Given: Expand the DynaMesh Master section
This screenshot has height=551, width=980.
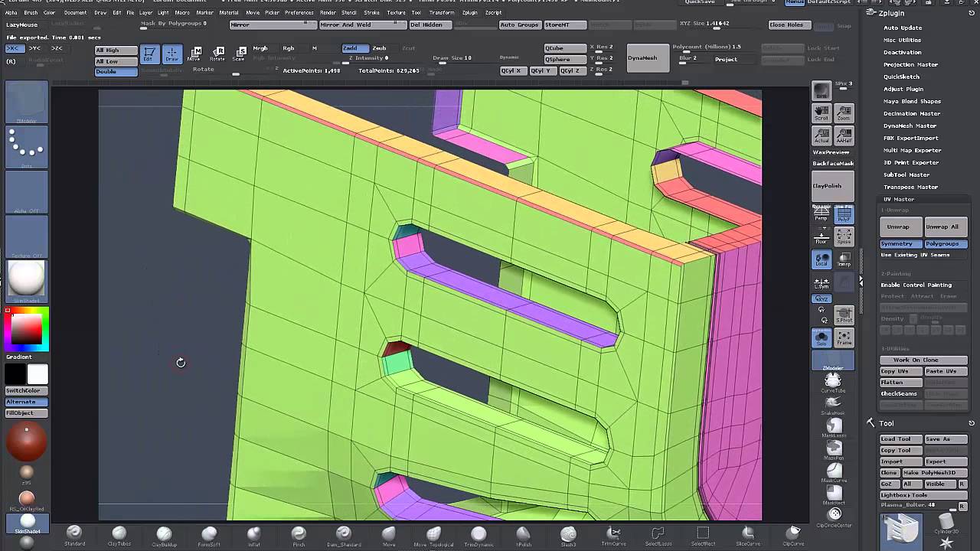Looking at the screenshot, I should coord(910,126).
